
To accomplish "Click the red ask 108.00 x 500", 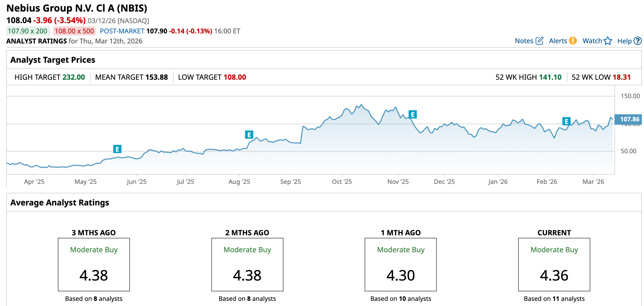I will [x=74, y=31].
